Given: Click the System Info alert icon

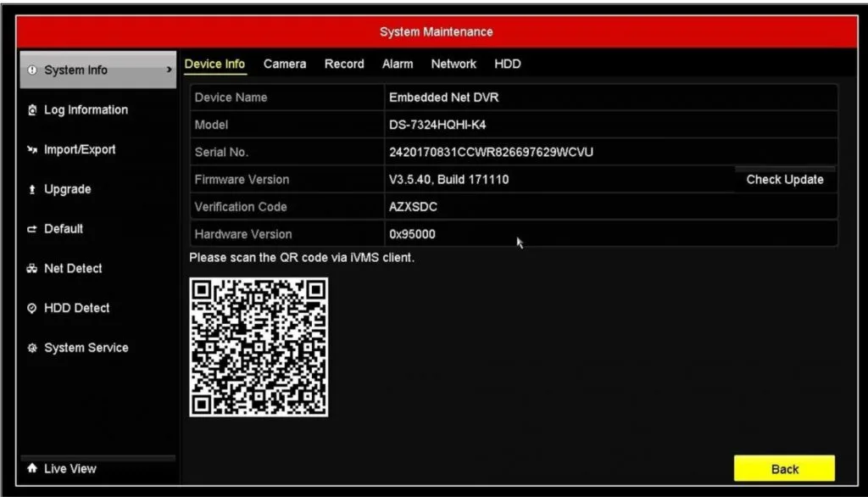Looking at the screenshot, I should click(32, 70).
